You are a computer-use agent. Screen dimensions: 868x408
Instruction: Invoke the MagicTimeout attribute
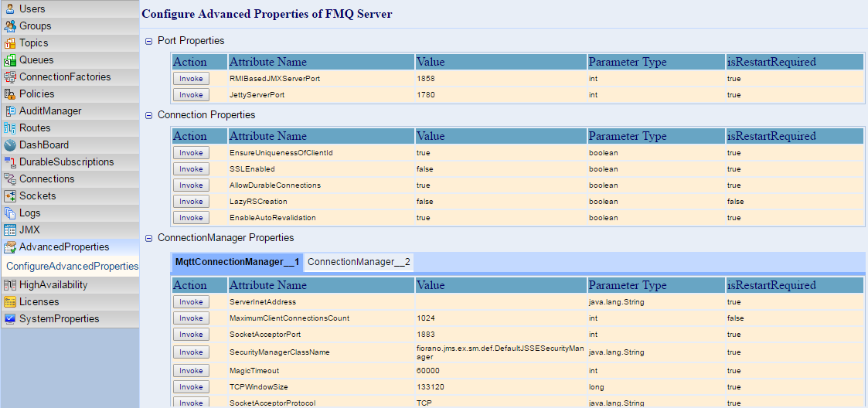pos(191,370)
